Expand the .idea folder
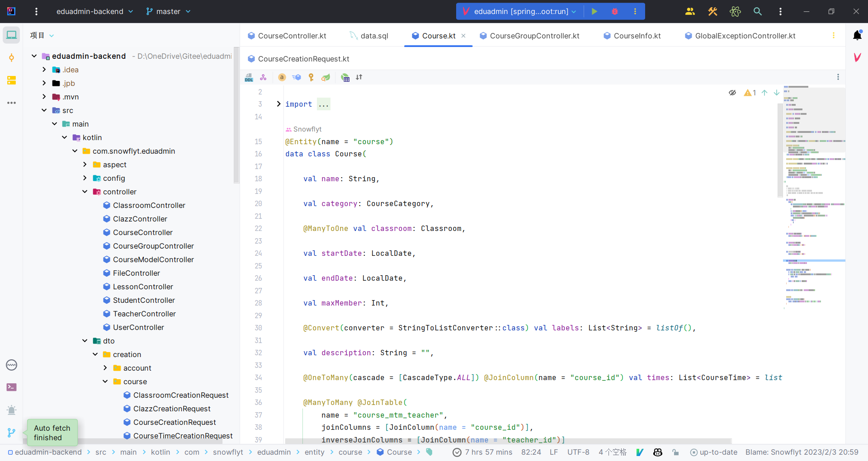The image size is (868, 461). click(44, 70)
